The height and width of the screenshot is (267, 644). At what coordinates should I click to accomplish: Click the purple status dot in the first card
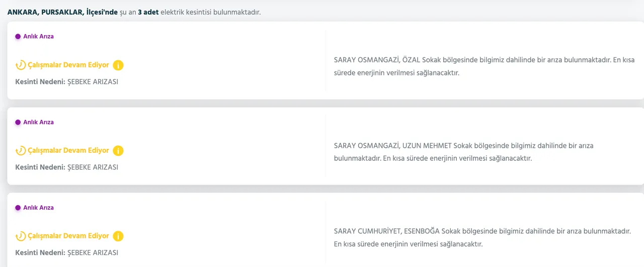(x=18, y=37)
